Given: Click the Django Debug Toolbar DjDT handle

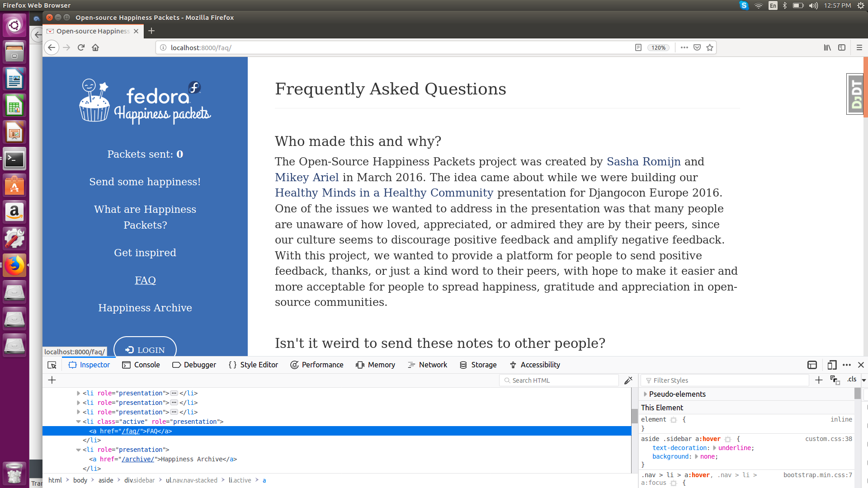Looking at the screenshot, I should click(855, 94).
